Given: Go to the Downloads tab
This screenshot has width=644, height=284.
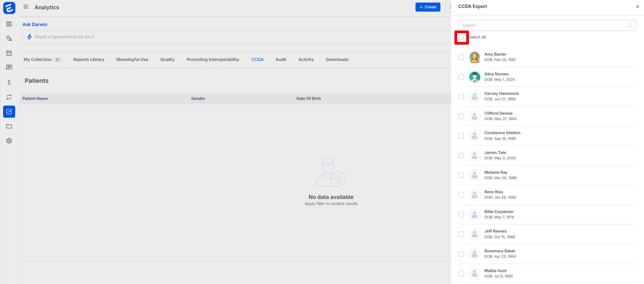Looking at the screenshot, I should 337,59.
